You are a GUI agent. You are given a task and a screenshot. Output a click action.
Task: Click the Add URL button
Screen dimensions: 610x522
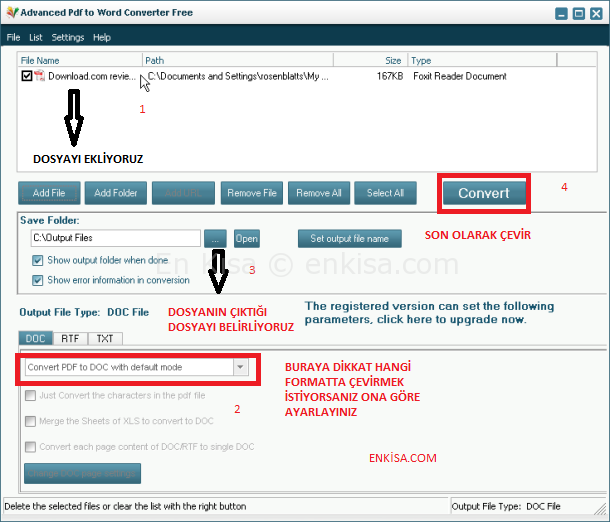183,193
